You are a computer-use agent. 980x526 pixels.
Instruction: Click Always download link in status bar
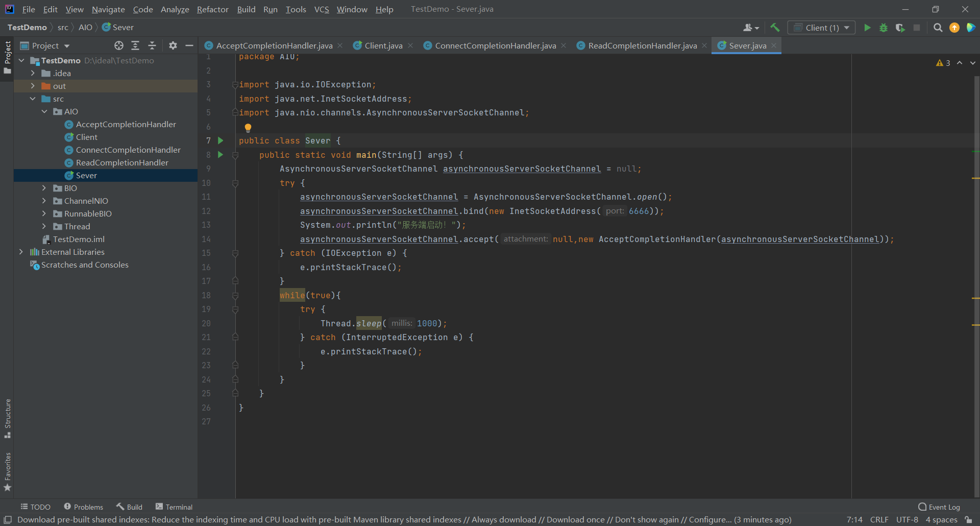click(504, 520)
